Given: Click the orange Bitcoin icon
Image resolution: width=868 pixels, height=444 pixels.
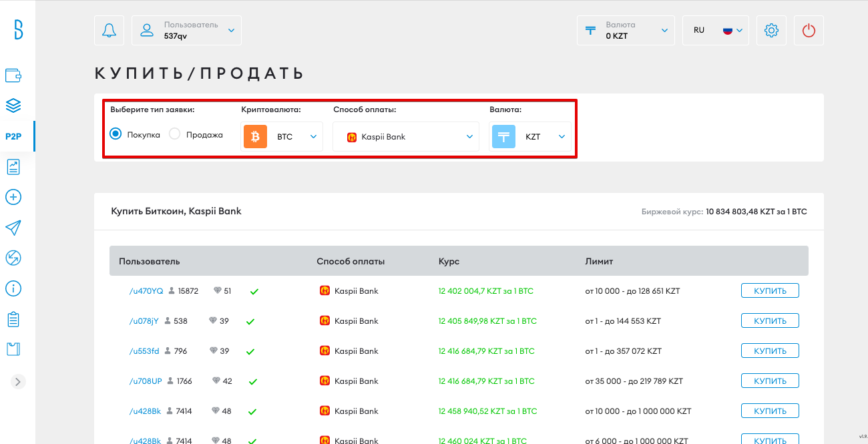Looking at the screenshot, I should (x=255, y=136).
